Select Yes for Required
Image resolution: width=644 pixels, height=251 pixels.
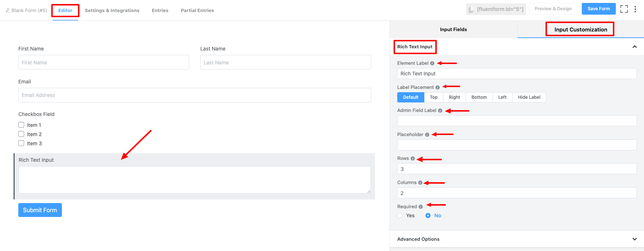point(400,216)
